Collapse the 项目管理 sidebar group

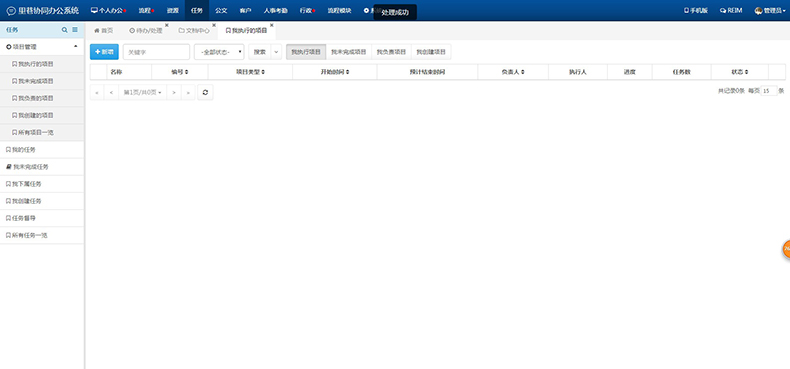pyautogui.click(x=42, y=47)
